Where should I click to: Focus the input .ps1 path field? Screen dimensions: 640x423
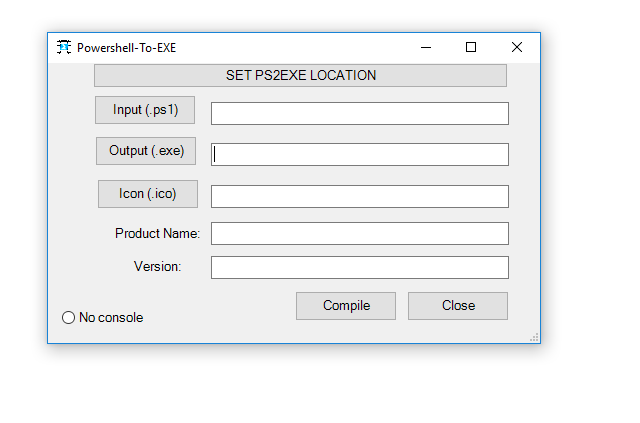(360, 114)
